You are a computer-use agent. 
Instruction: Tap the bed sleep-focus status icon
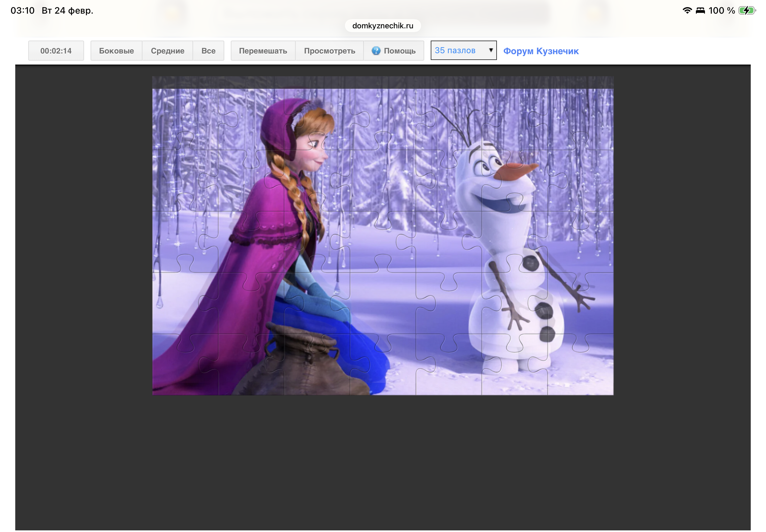pyautogui.click(x=700, y=10)
